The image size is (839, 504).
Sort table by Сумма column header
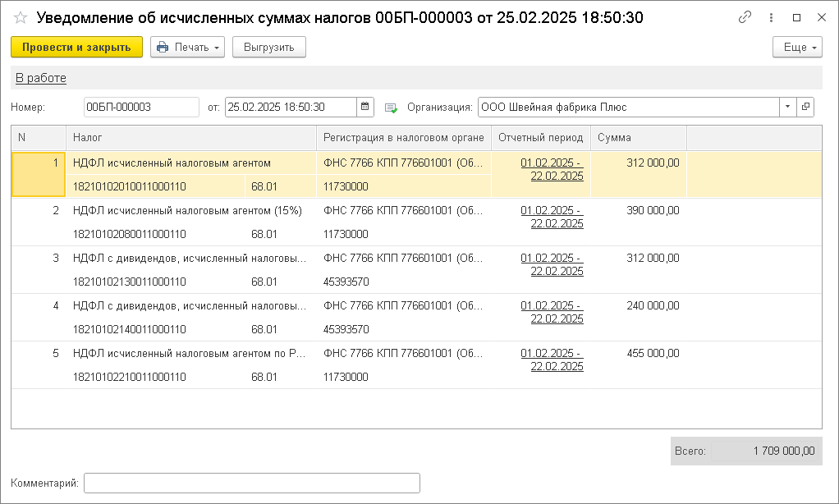(x=638, y=138)
